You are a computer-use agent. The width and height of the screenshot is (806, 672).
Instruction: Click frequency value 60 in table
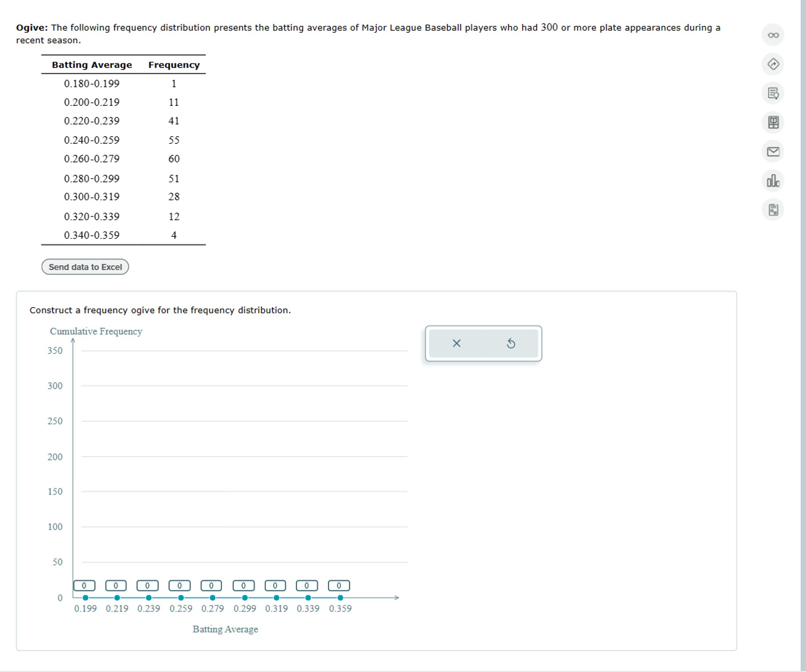point(174,159)
